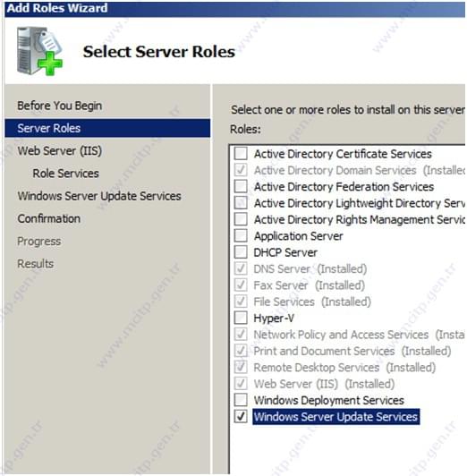Uncheck Windows Server Update Services

tap(241, 416)
